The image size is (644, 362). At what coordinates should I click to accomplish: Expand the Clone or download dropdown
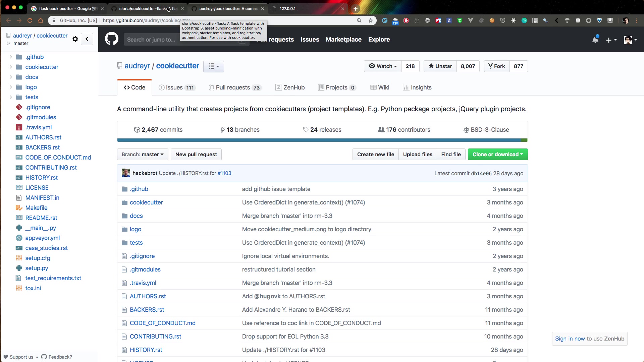[x=497, y=154]
